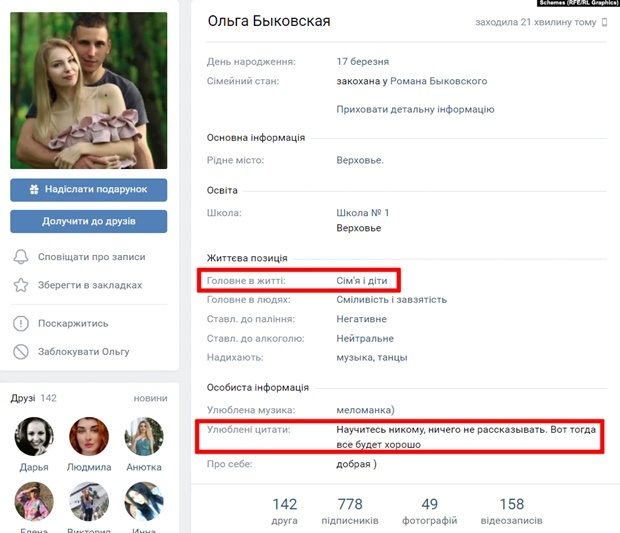Click the Школа № 1 link

click(x=363, y=213)
